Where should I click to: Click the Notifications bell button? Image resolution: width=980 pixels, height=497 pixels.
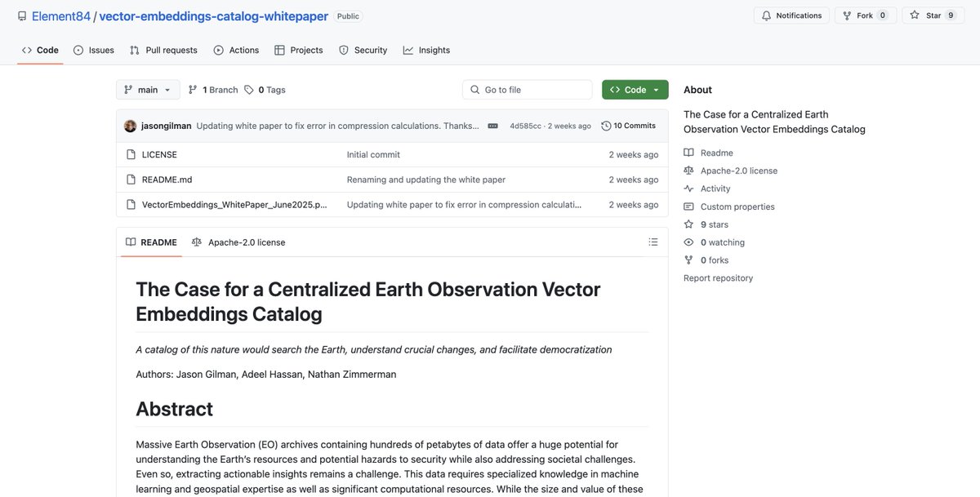tap(791, 16)
